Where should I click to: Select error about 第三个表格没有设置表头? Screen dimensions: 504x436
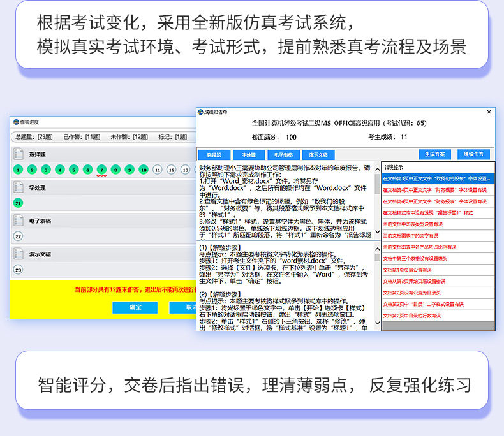click(438, 258)
